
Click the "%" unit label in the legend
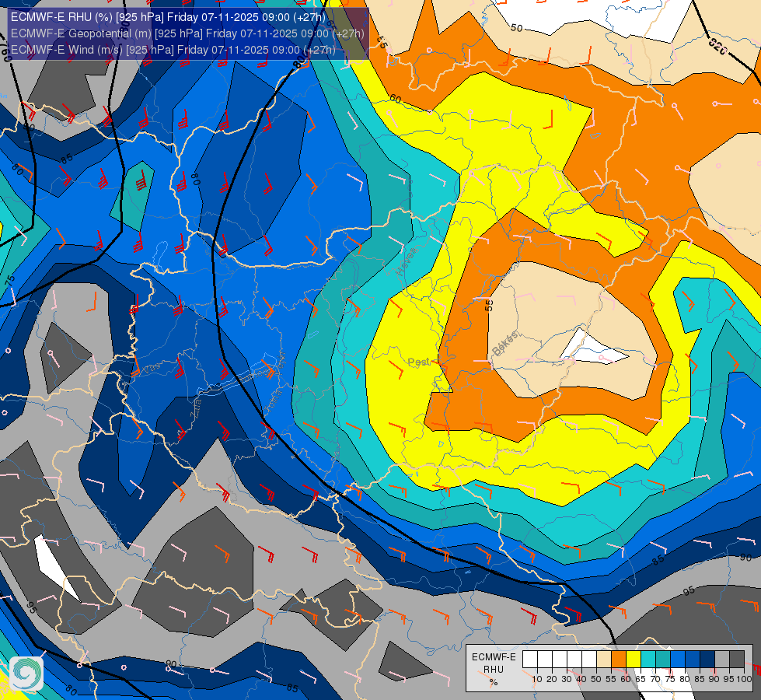pos(494,682)
